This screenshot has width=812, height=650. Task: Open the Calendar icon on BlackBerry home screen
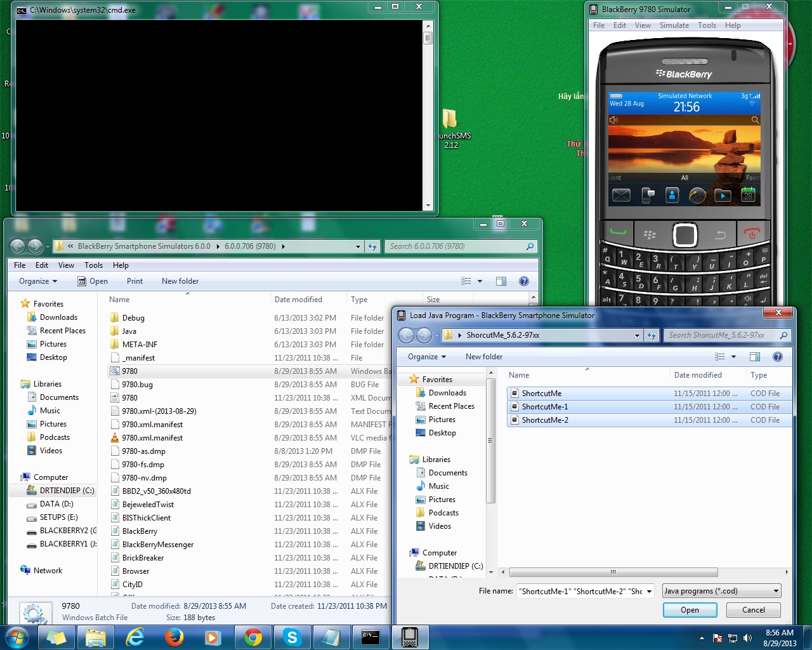749,195
